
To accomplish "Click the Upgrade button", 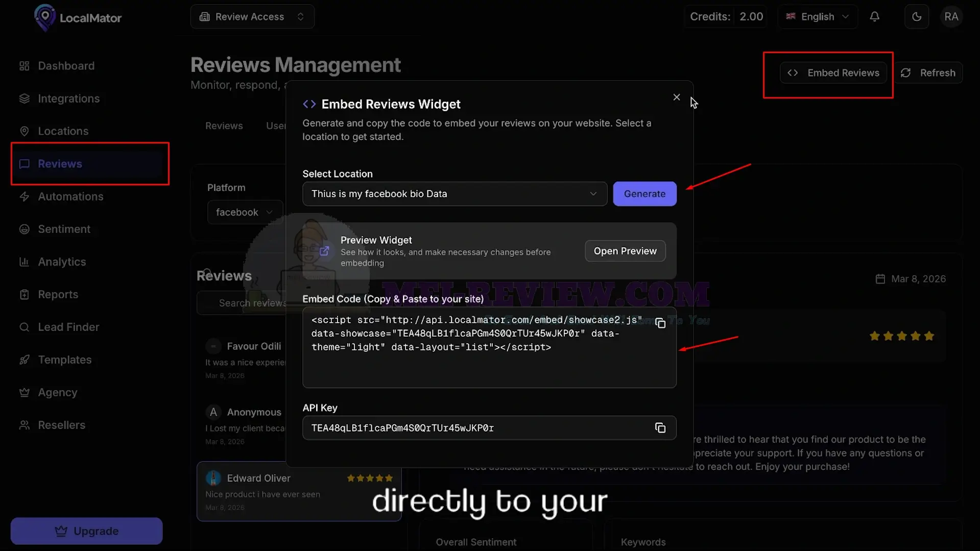I will [86, 531].
